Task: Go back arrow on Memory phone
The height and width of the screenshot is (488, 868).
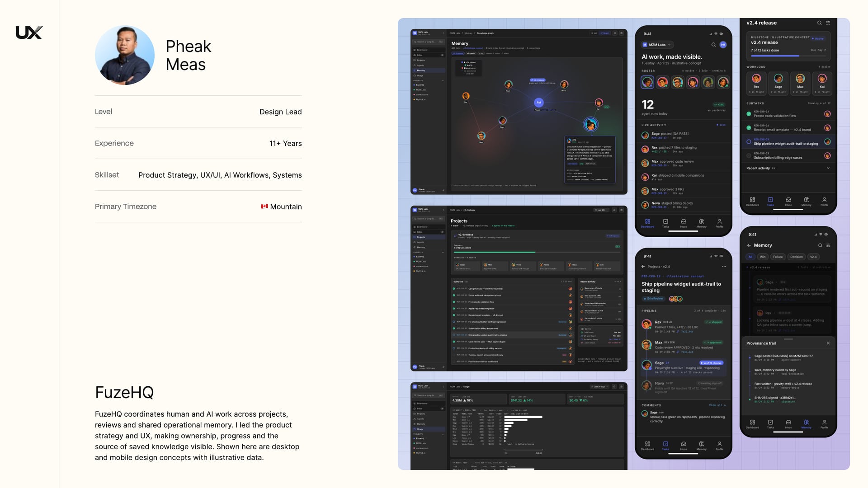Action: coord(749,245)
